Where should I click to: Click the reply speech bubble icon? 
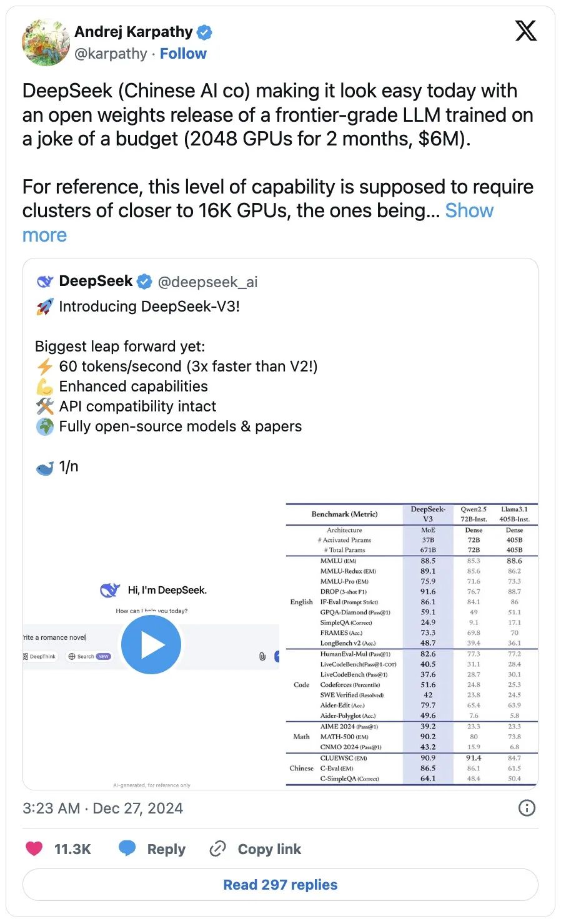(x=127, y=848)
